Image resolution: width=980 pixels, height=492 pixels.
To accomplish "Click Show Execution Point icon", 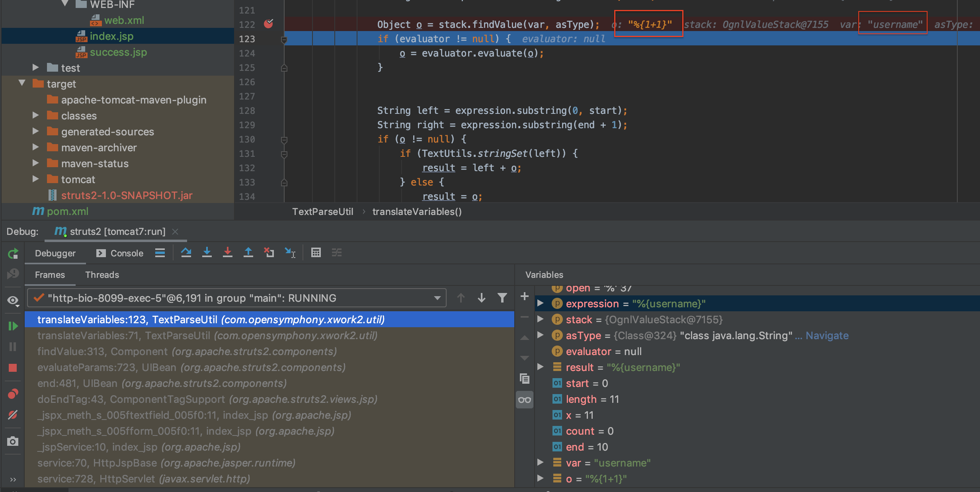I will point(160,253).
